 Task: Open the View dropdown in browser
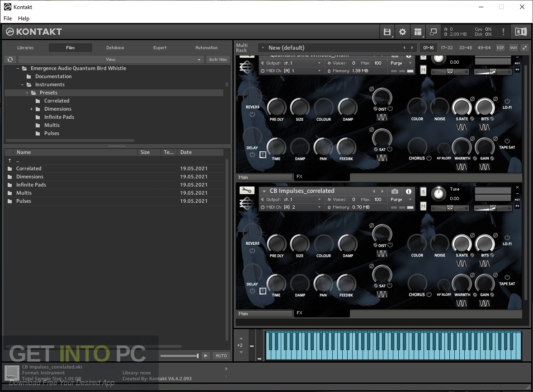110,60
